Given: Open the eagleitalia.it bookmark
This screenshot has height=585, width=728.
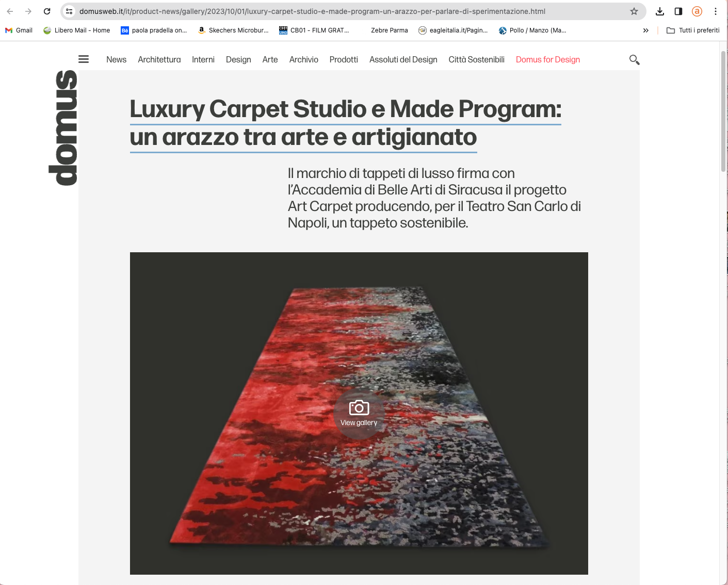Looking at the screenshot, I should point(453,30).
